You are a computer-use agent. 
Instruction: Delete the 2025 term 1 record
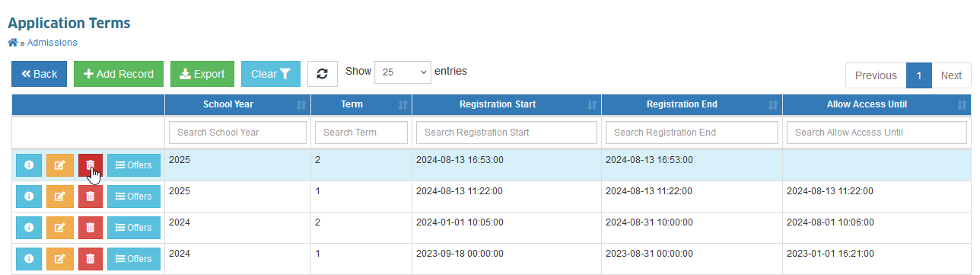[91, 197]
